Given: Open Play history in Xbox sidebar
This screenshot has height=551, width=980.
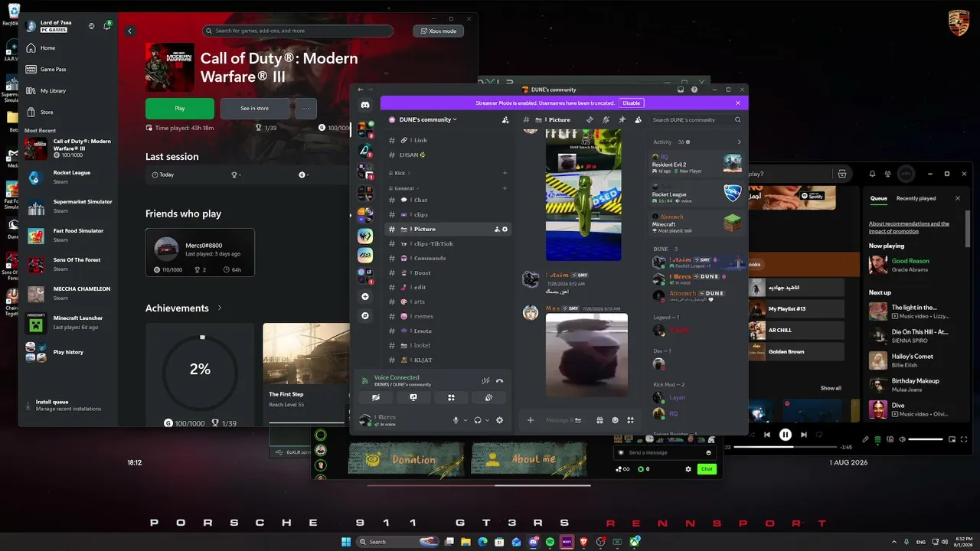Looking at the screenshot, I should click(x=69, y=352).
